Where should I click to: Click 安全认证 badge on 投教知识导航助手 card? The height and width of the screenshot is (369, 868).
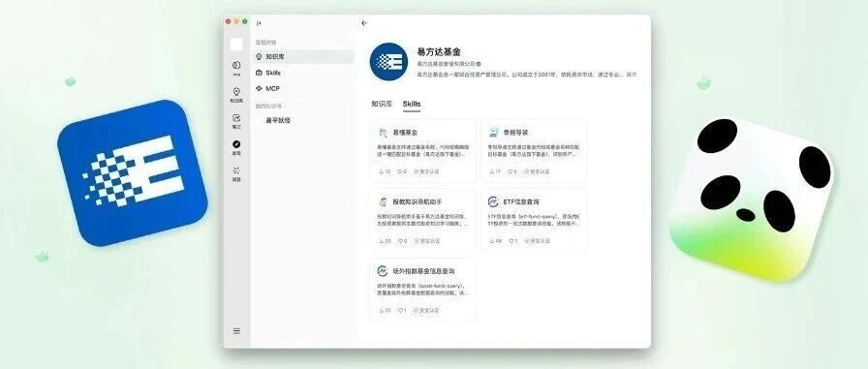(x=426, y=240)
